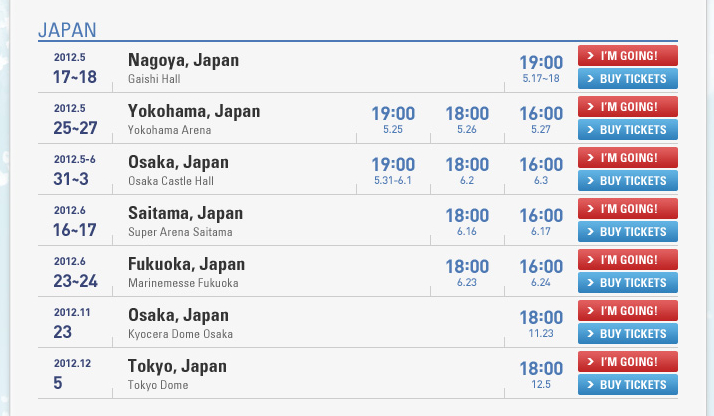Buy tickets for Nagoya Gaishi Hall
Viewport: 714px width, 416px height.
pyautogui.click(x=627, y=79)
